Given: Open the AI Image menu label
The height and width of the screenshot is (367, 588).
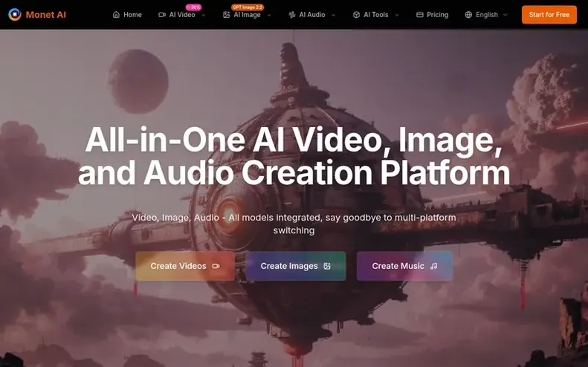Looking at the screenshot, I should (247, 15).
